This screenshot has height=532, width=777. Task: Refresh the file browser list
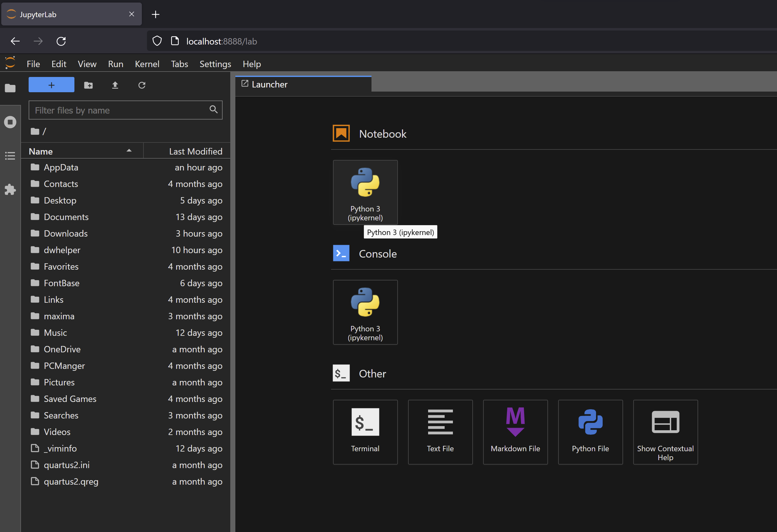coord(142,85)
